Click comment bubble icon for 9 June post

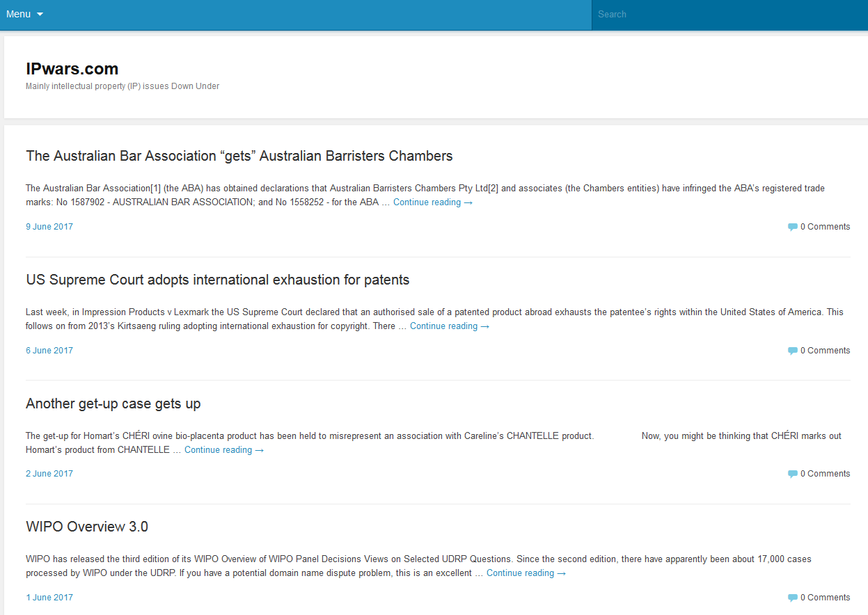[792, 227]
